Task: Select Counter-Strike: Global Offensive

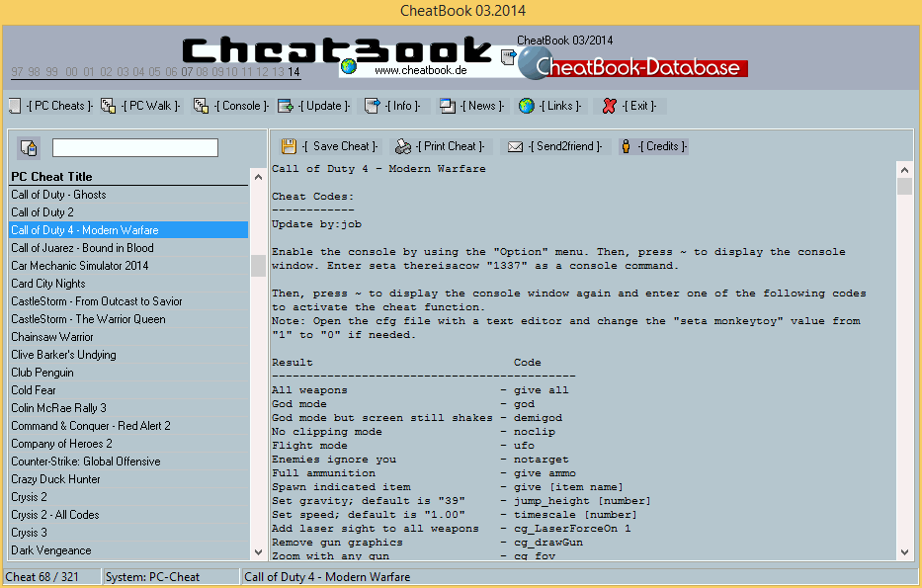Action: tap(129, 461)
